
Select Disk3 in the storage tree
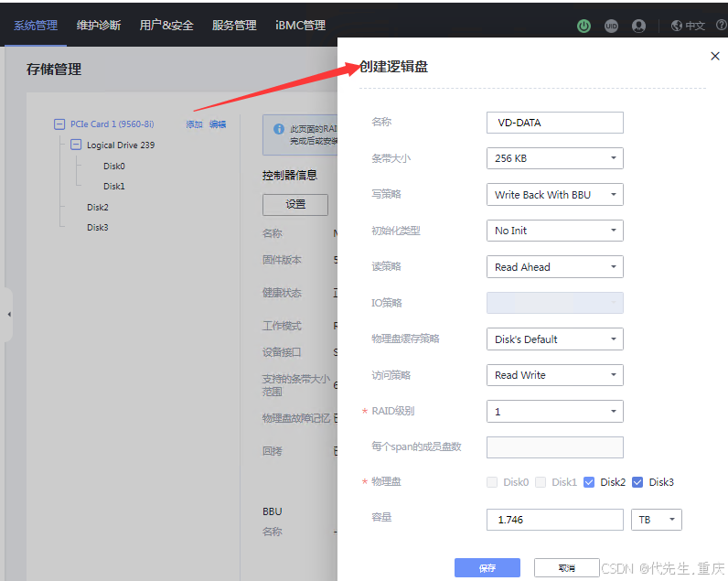[98, 227]
